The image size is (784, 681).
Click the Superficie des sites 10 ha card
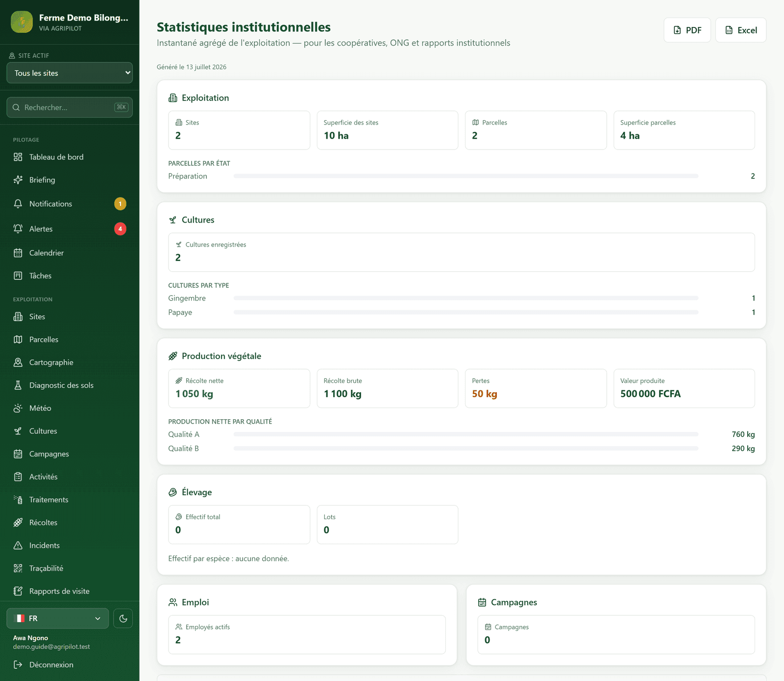point(388,130)
